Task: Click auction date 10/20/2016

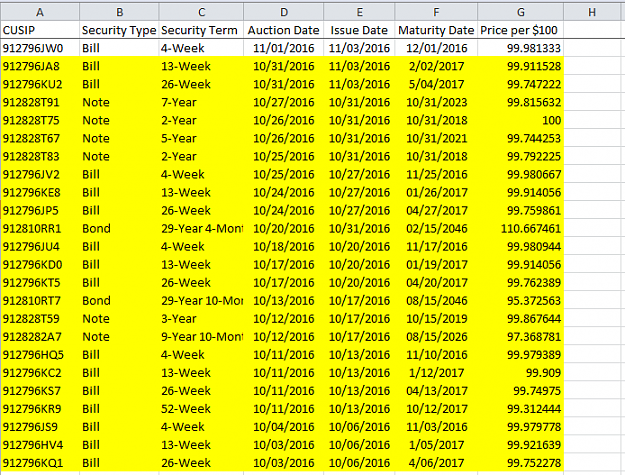Action: pyautogui.click(x=284, y=228)
